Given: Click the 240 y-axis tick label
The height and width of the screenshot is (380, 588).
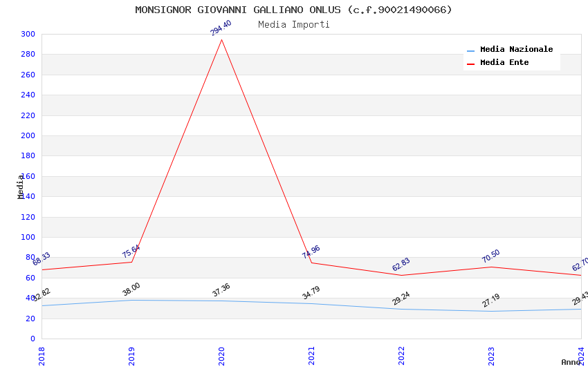Looking at the screenshot, I should pos(28,95).
